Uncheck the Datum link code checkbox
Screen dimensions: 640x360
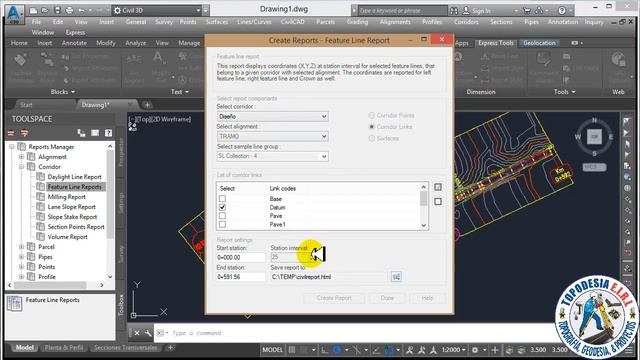click(x=222, y=207)
